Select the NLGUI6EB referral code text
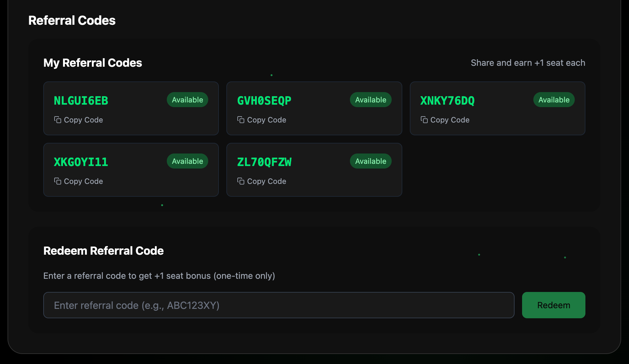Screen dimensions: 629x364 (x=81, y=101)
